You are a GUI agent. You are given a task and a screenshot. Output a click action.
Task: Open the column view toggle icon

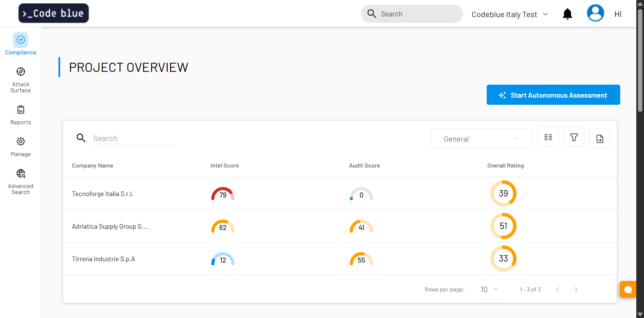click(548, 137)
